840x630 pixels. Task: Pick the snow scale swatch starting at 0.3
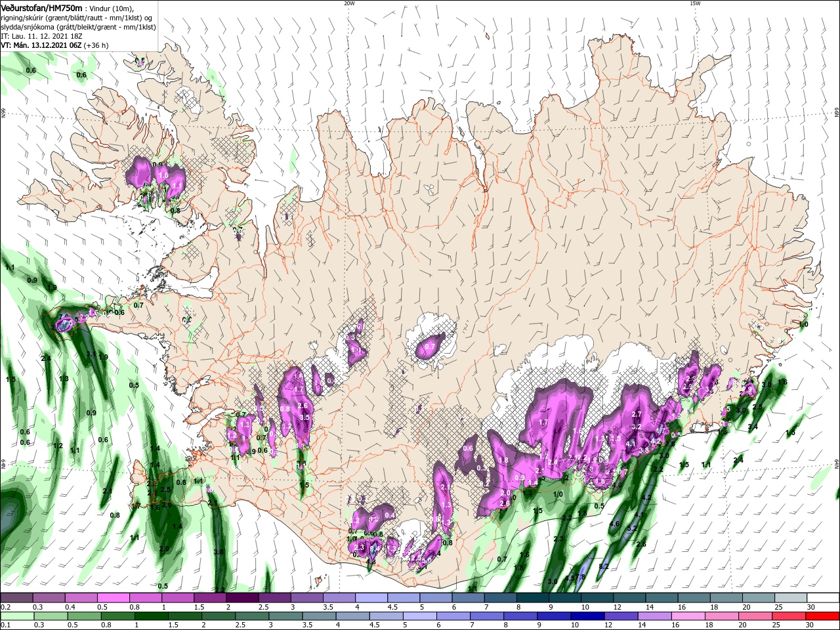coord(49,598)
